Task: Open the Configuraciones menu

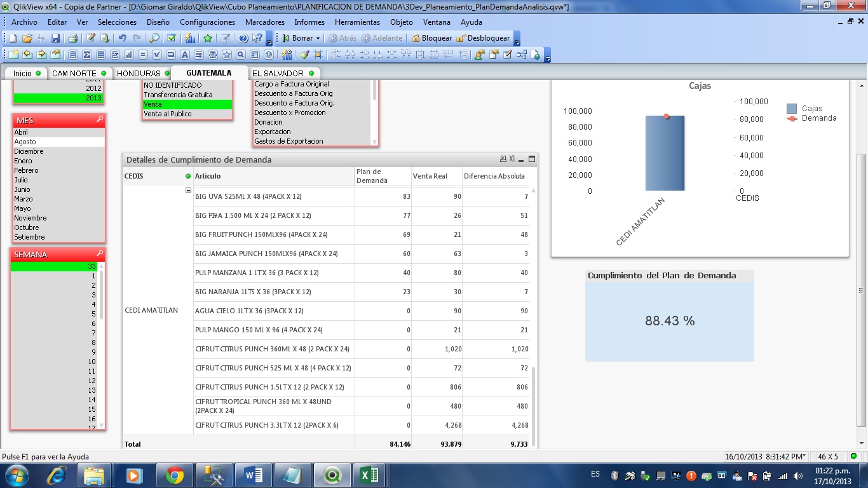Action: [208, 22]
